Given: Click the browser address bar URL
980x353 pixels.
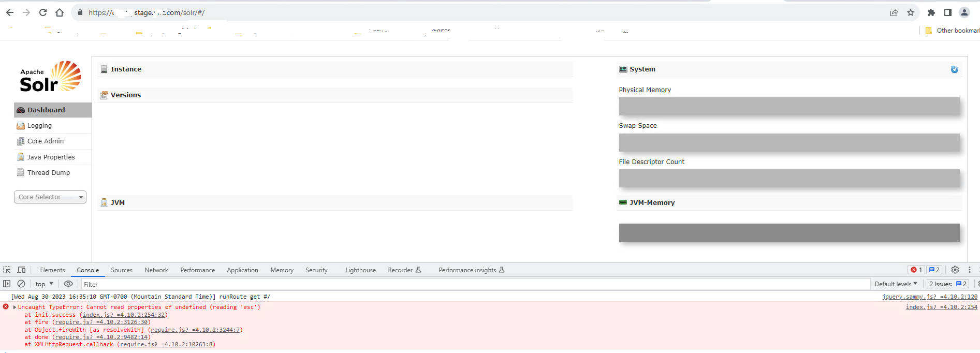Looking at the screenshot, I should [147, 12].
